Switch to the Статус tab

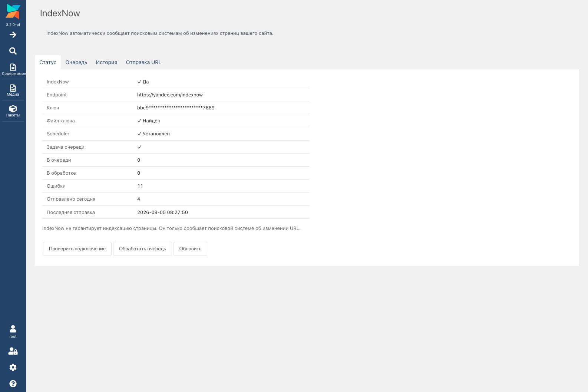(x=48, y=62)
